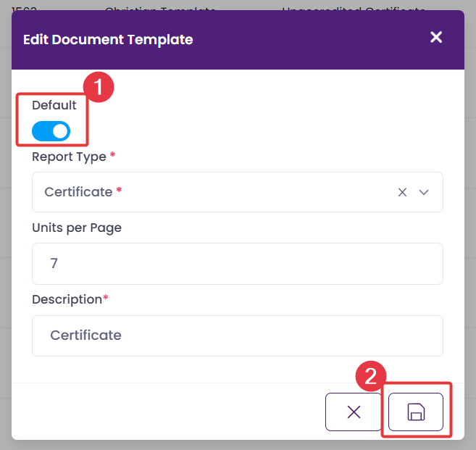Click the Report Type label
This screenshot has width=476, height=450.
69,157
